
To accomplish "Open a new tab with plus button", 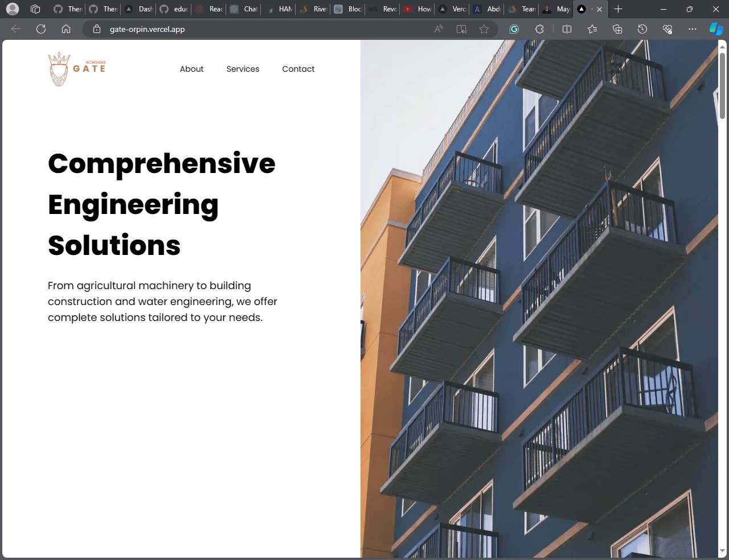I will pyautogui.click(x=619, y=9).
